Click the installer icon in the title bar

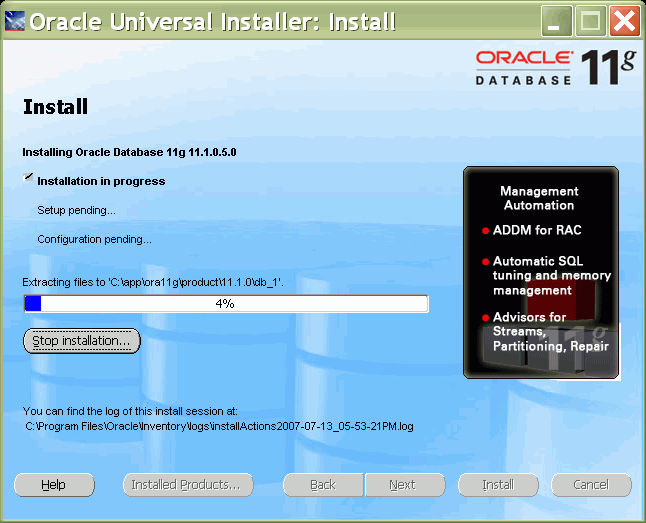coord(15,21)
